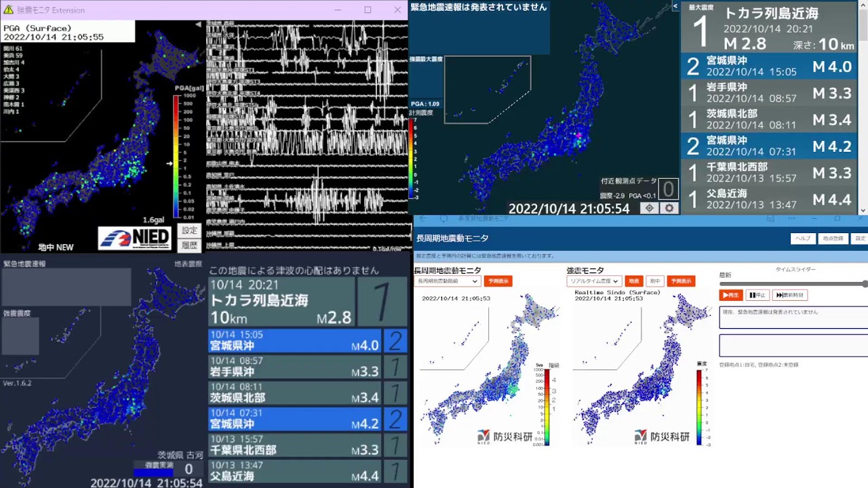Image resolution: width=868 pixels, height=488 pixels.
Task: Click the 履歴 history button
Action: (x=189, y=245)
